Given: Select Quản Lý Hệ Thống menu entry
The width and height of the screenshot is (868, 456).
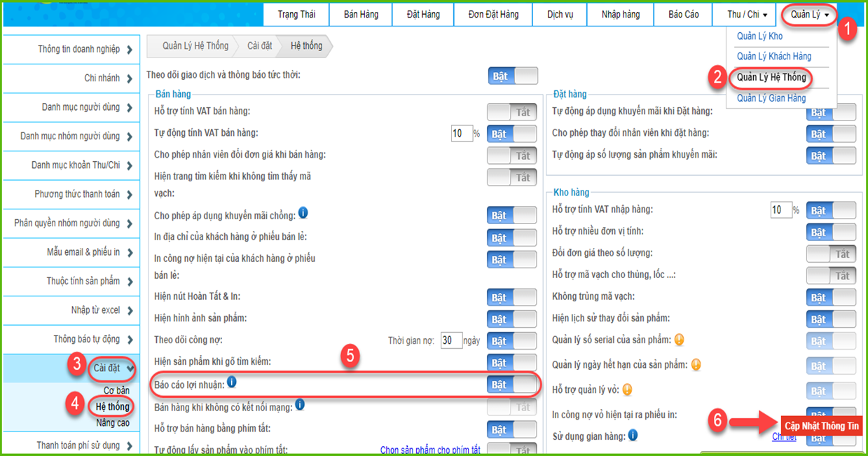Looking at the screenshot, I should coord(771,77).
